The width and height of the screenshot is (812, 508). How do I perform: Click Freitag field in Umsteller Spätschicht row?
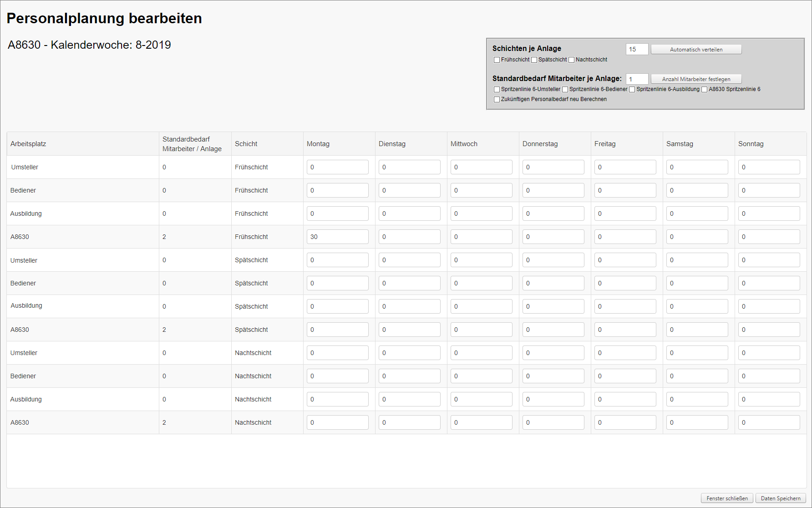pyautogui.click(x=625, y=260)
